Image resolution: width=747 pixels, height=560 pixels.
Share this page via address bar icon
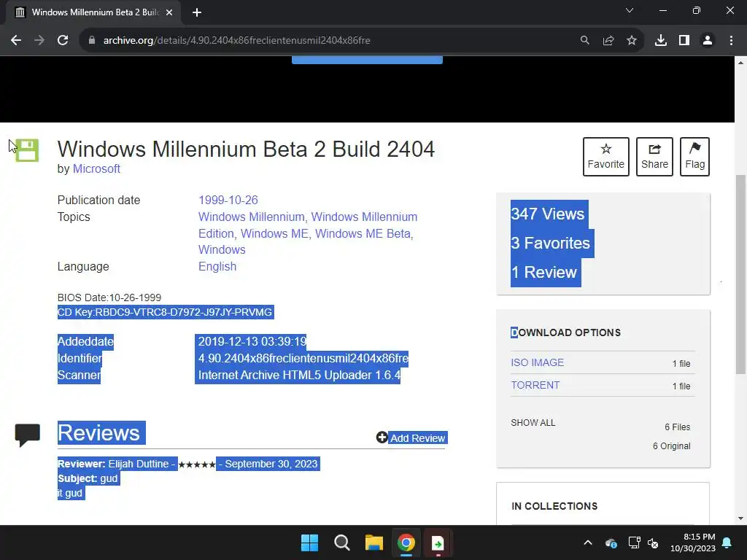pos(608,41)
